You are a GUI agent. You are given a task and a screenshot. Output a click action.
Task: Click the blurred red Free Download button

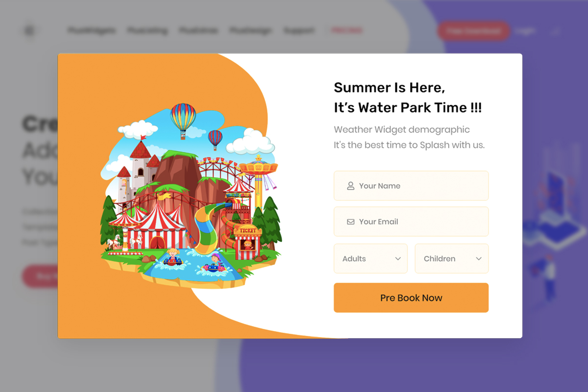click(473, 31)
